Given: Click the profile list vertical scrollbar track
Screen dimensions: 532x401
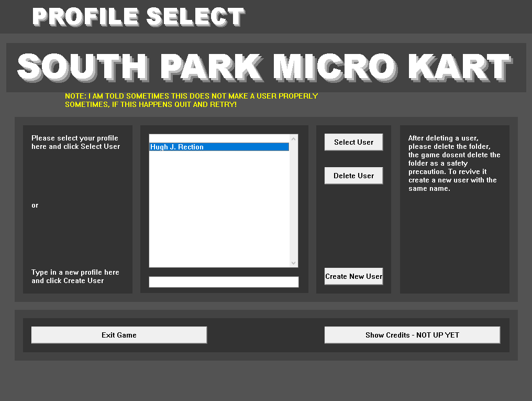Looking at the screenshot, I should pyautogui.click(x=293, y=204).
